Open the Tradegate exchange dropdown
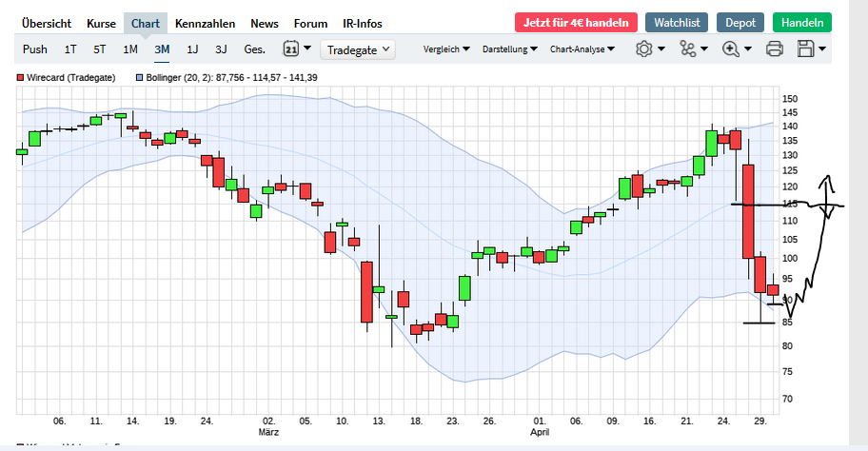 359,49
